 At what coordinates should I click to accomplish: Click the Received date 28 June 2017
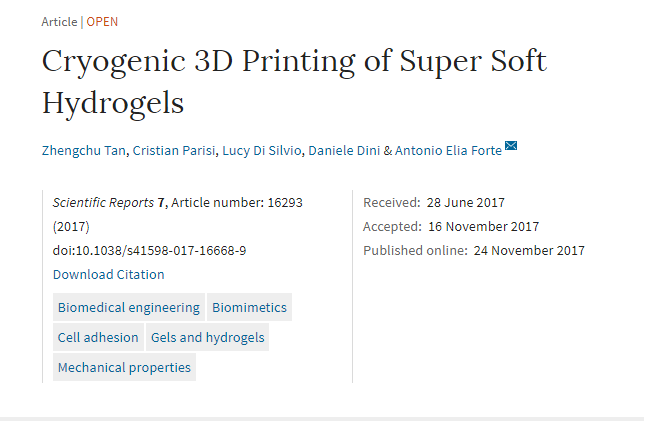(468, 202)
